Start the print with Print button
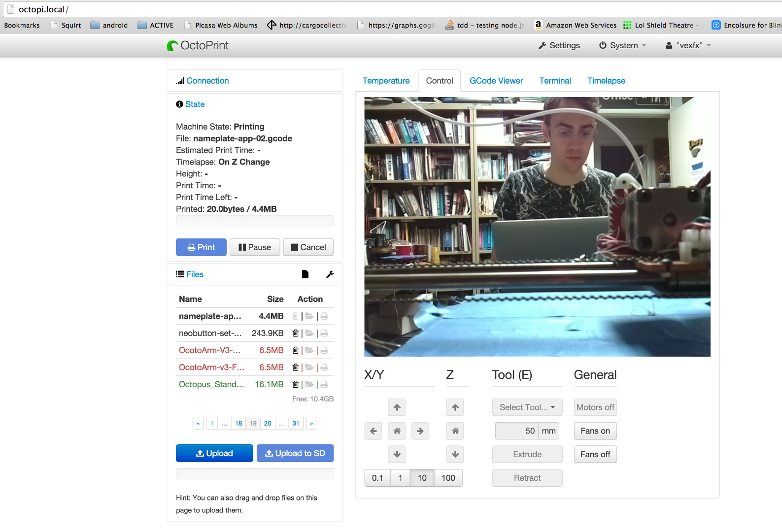 pyautogui.click(x=201, y=247)
